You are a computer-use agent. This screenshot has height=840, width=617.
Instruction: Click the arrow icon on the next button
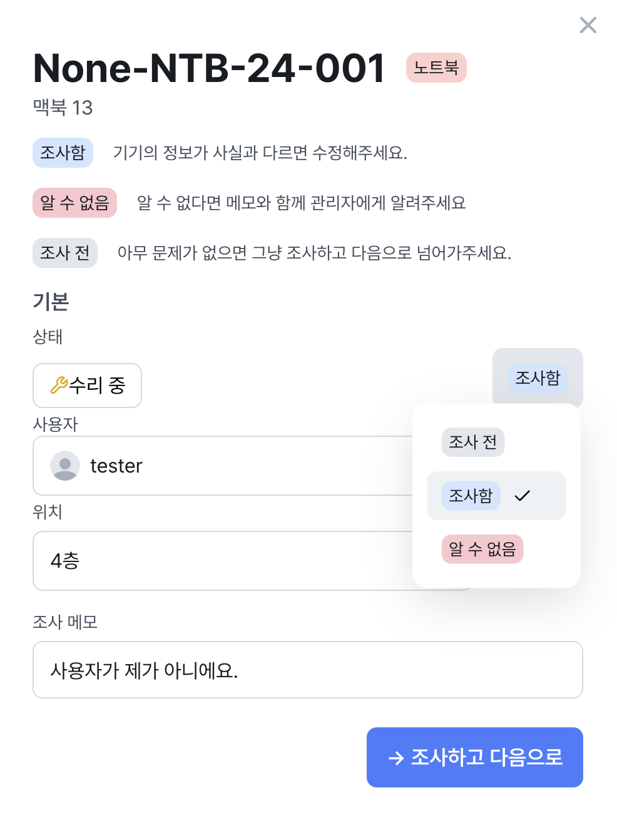[395, 758]
